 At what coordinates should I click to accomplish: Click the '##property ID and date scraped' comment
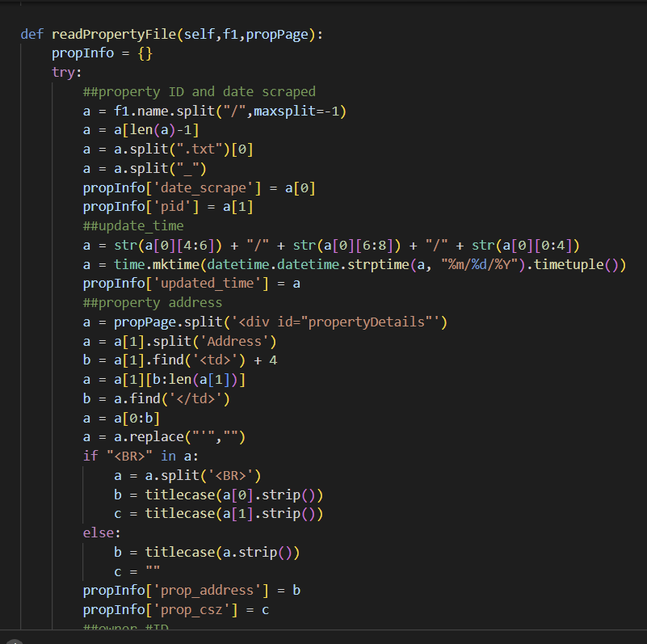pyautogui.click(x=199, y=91)
